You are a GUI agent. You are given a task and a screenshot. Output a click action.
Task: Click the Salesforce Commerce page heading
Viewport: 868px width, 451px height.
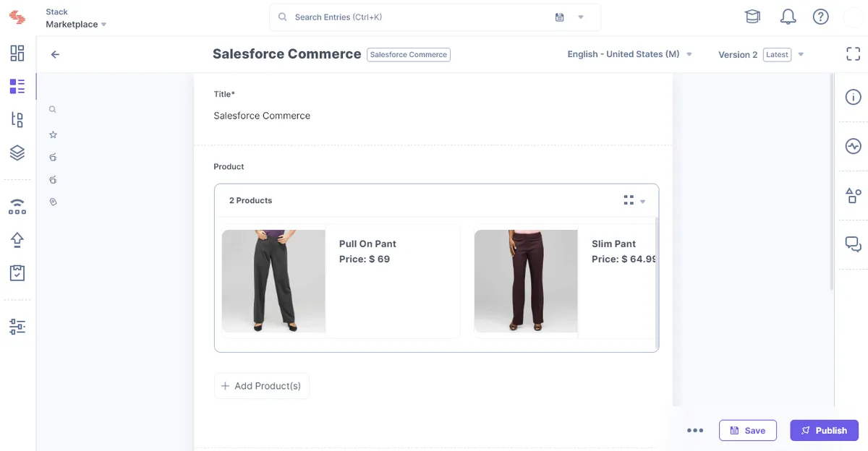coord(286,54)
